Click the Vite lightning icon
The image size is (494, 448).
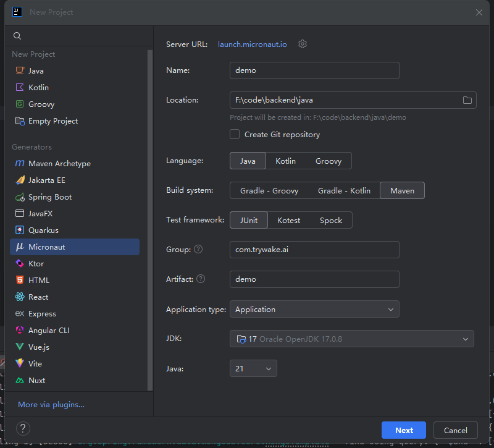[x=20, y=363]
